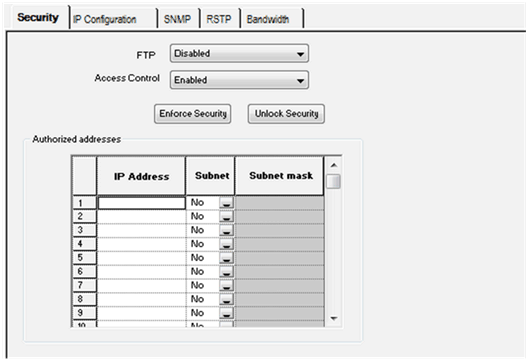
Task: Open the RSTP tab
Action: coord(219,19)
